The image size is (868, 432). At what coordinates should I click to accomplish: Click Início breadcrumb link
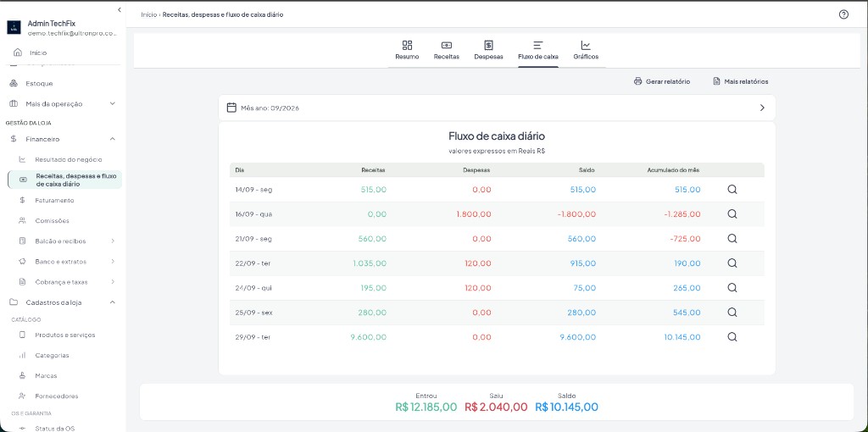coord(148,15)
